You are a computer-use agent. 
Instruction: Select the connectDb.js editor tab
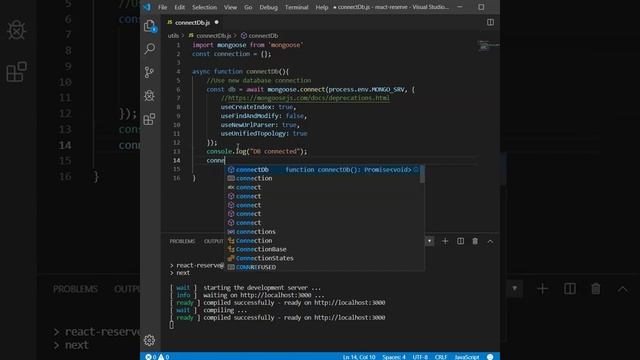click(x=192, y=22)
